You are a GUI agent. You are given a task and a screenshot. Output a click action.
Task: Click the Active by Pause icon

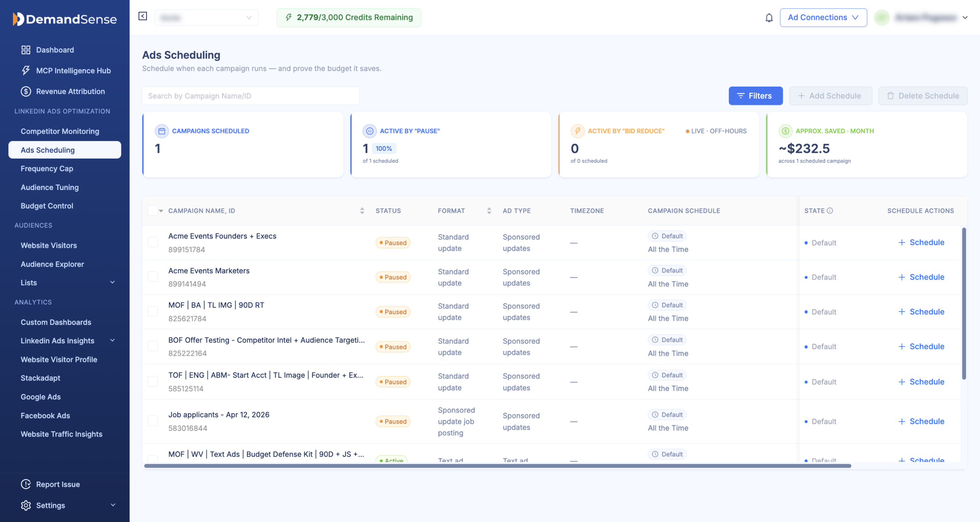(369, 131)
